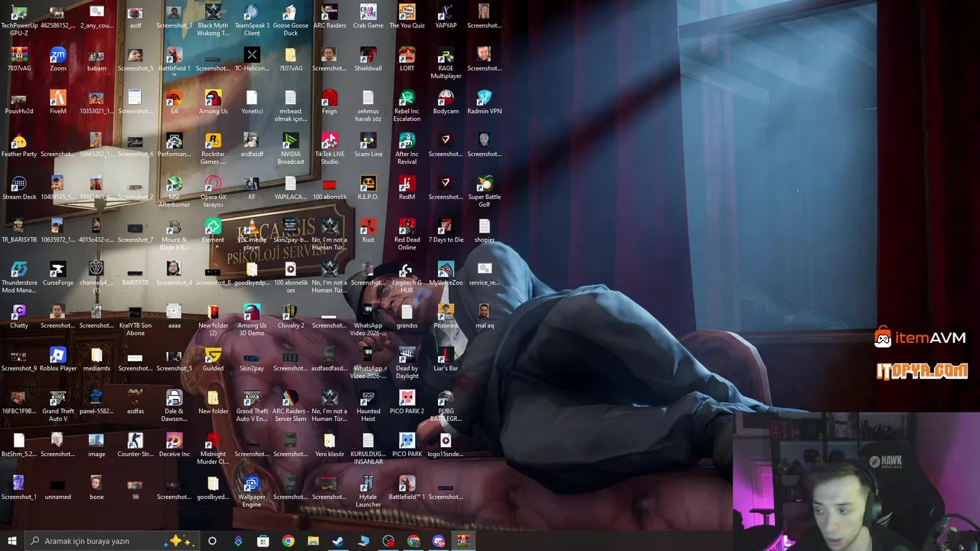The height and width of the screenshot is (551, 980).
Task: Launch RAGE Multiplayer shortcut
Action: coord(446,63)
